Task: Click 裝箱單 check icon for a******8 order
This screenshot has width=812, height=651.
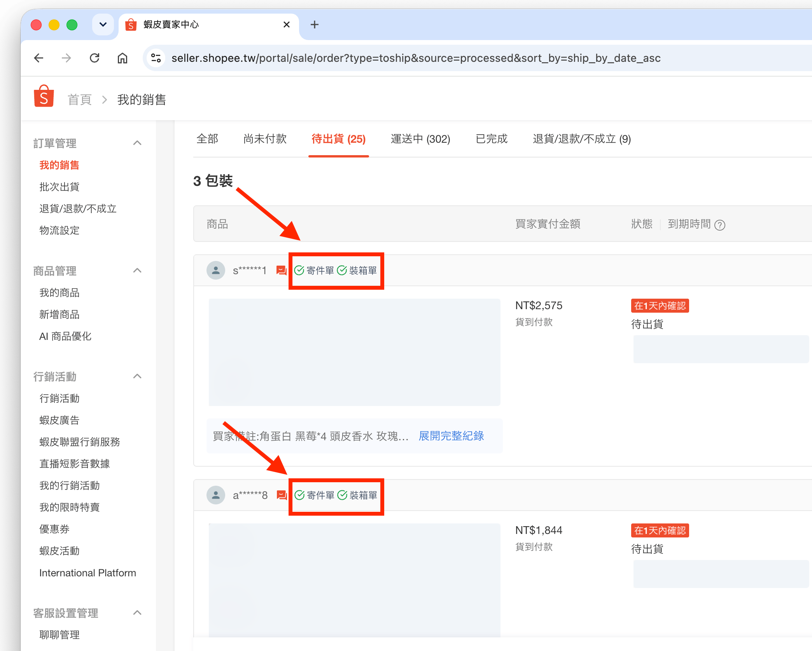Action: (x=342, y=495)
